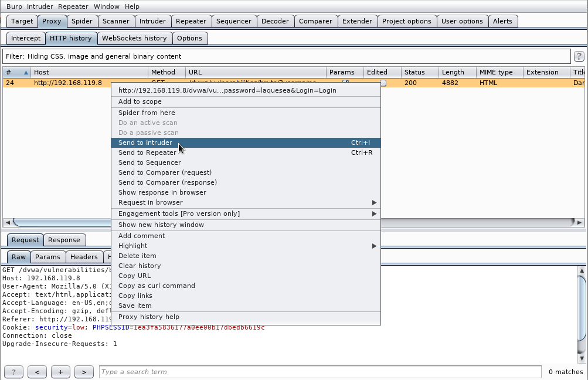The height and width of the screenshot is (380, 588).
Task: Choose 'Send to Intruder' from context menu
Action: point(246,142)
